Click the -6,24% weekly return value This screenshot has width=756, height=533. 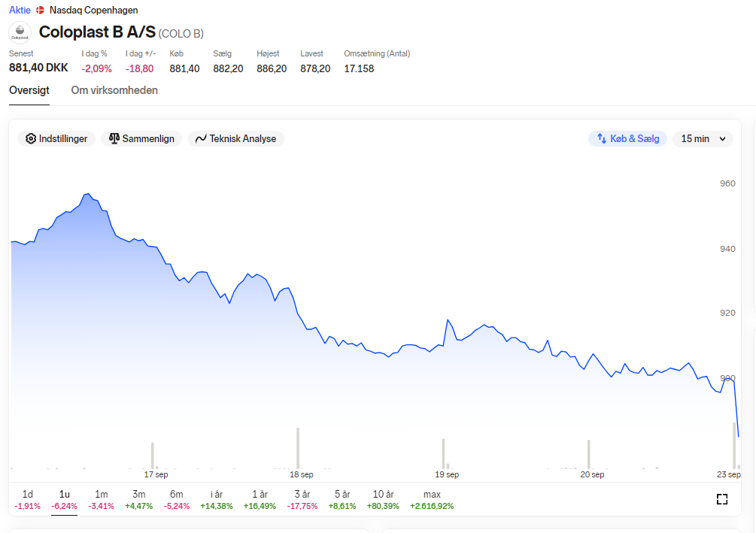coord(64,506)
